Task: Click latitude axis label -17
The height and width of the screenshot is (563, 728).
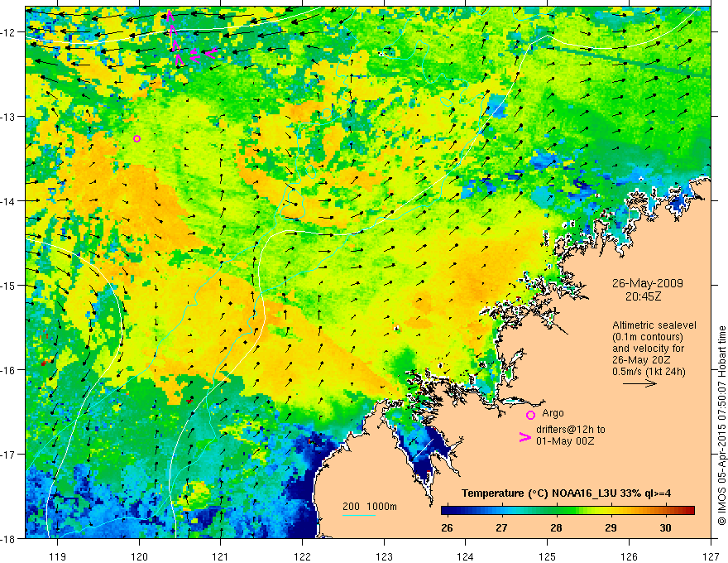Action: click(x=8, y=455)
